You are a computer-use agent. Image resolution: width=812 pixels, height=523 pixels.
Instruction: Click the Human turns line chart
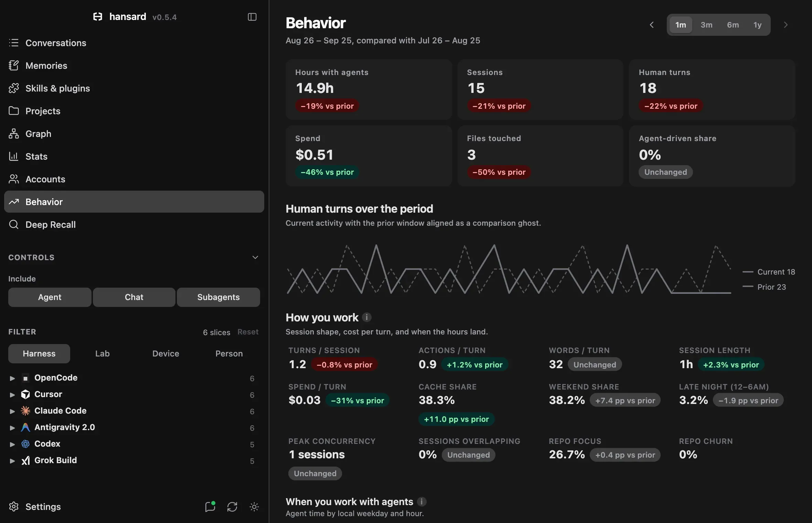click(509, 269)
